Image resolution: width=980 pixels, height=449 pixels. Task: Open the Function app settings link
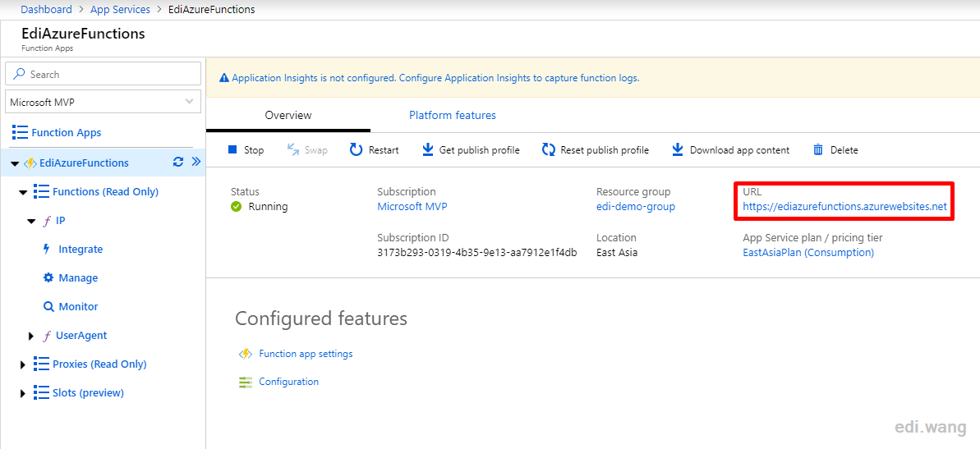click(306, 354)
